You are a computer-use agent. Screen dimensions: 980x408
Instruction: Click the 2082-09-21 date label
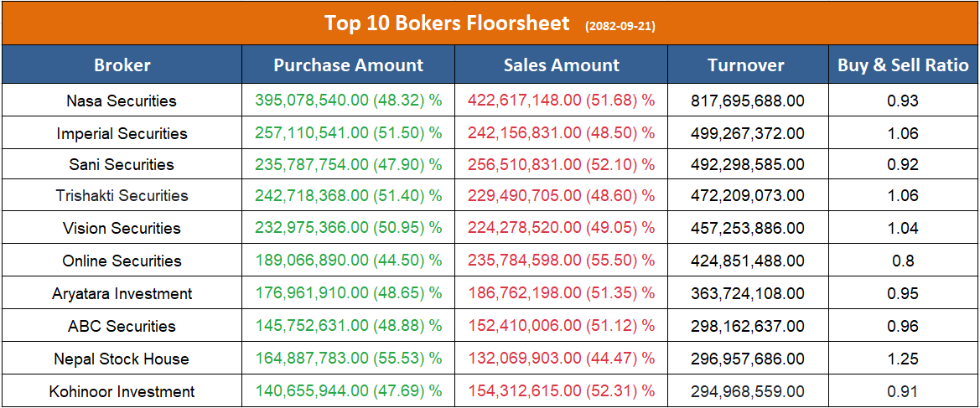coord(620,26)
